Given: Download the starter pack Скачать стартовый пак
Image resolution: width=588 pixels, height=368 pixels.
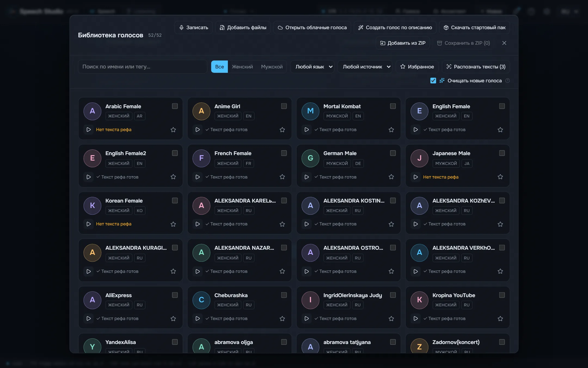Looking at the screenshot, I should (x=474, y=28).
